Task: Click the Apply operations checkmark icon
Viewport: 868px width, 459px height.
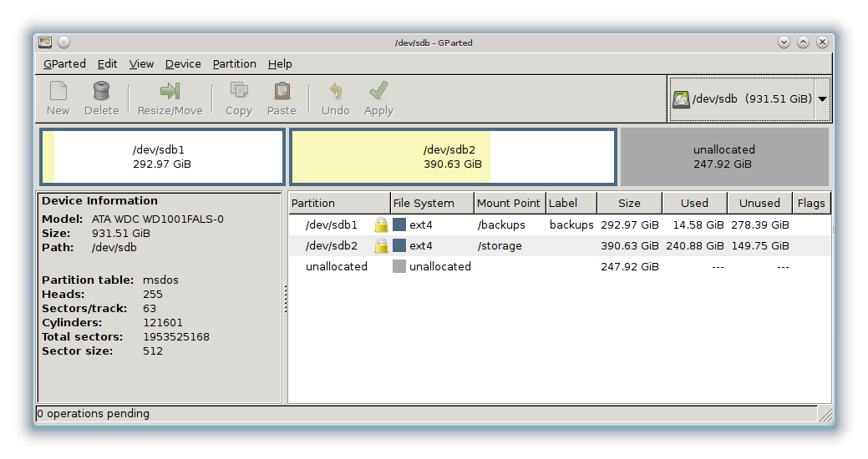Action: click(378, 91)
